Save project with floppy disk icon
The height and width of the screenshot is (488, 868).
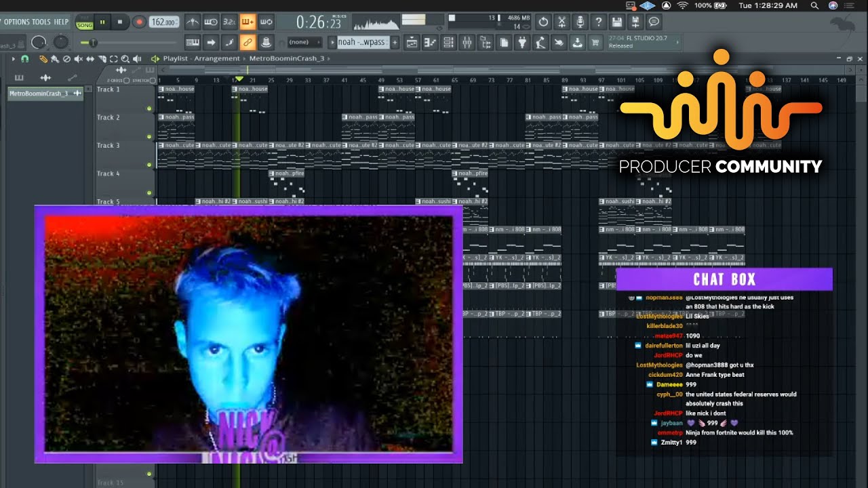tap(617, 22)
